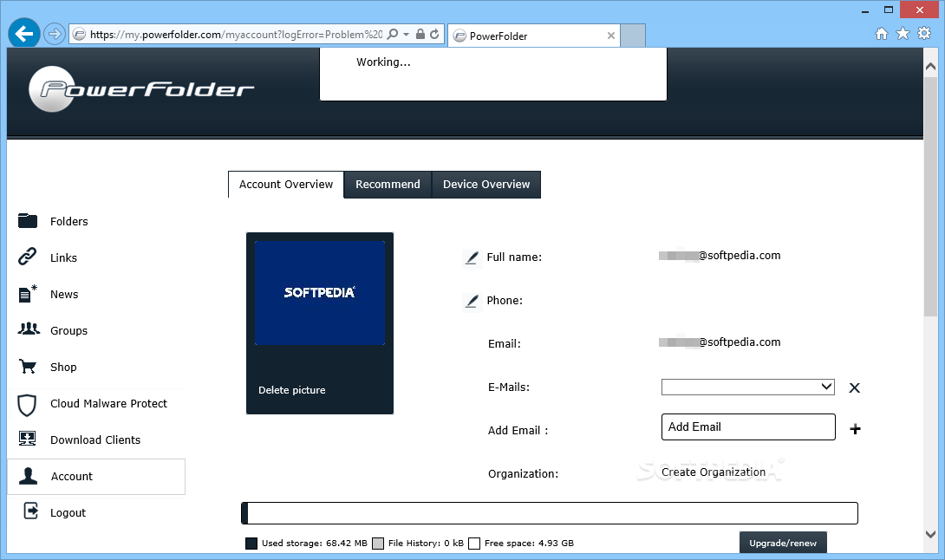Click Delete picture link
The width and height of the screenshot is (945, 560).
(291, 390)
